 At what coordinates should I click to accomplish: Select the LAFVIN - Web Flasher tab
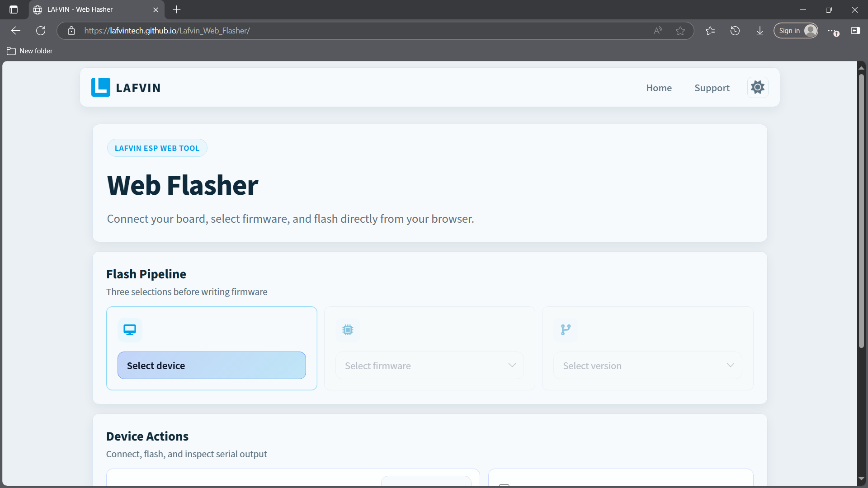click(x=97, y=9)
